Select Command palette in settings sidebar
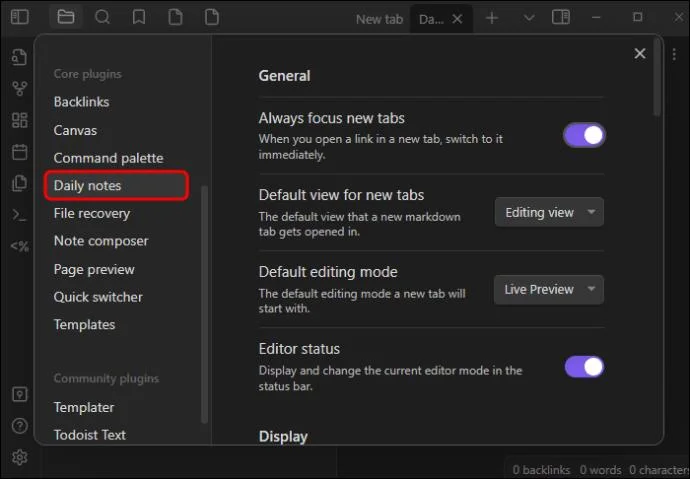Image resolution: width=690 pixels, height=479 pixels. pos(108,158)
